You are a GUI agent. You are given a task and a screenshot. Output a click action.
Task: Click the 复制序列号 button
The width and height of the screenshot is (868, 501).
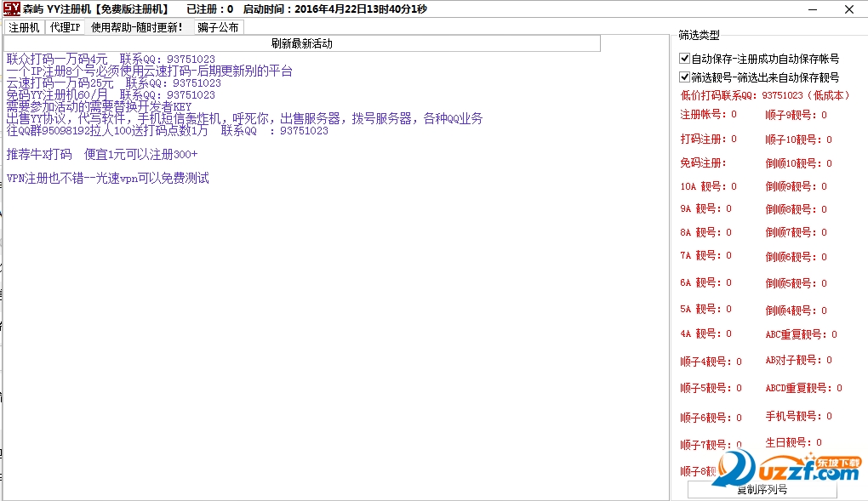click(762, 489)
